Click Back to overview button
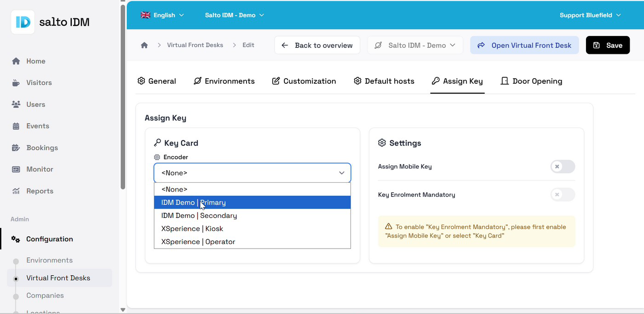 pos(317,45)
